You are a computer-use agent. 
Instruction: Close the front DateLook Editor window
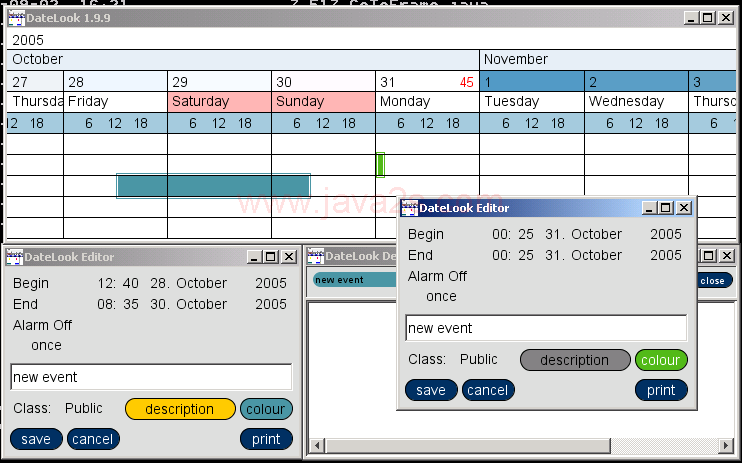click(683, 208)
